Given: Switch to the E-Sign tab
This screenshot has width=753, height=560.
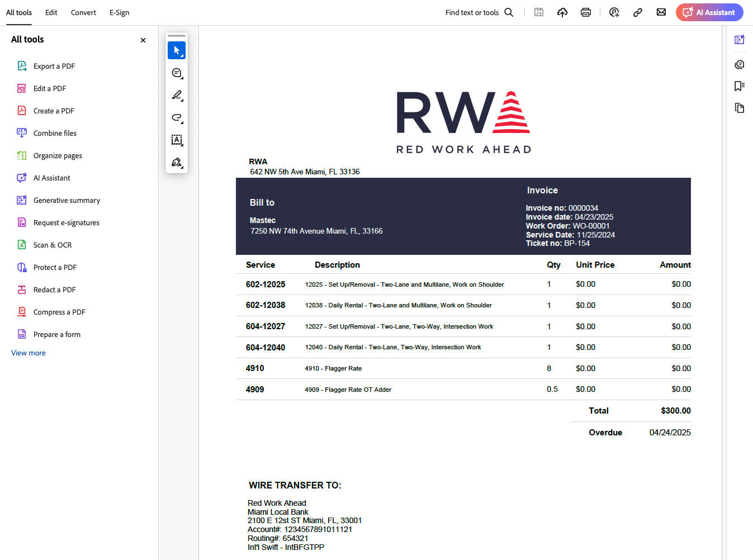Looking at the screenshot, I should click(119, 12).
